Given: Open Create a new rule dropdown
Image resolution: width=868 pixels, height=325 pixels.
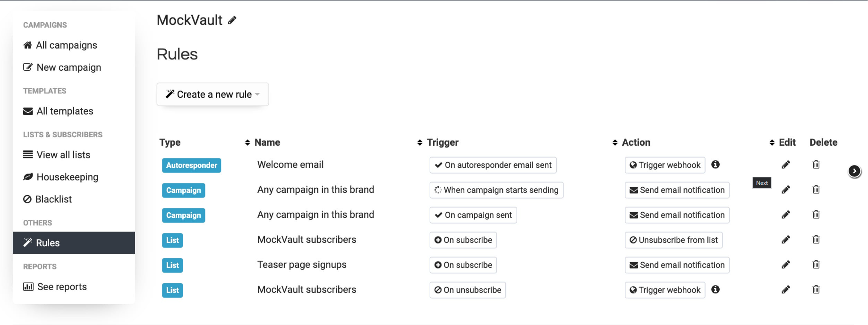Looking at the screenshot, I should (213, 94).
